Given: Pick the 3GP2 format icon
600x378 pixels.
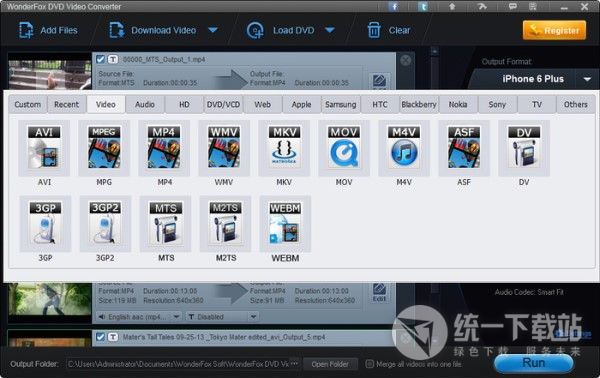Looking at the screenshot, I should (105, 224).
